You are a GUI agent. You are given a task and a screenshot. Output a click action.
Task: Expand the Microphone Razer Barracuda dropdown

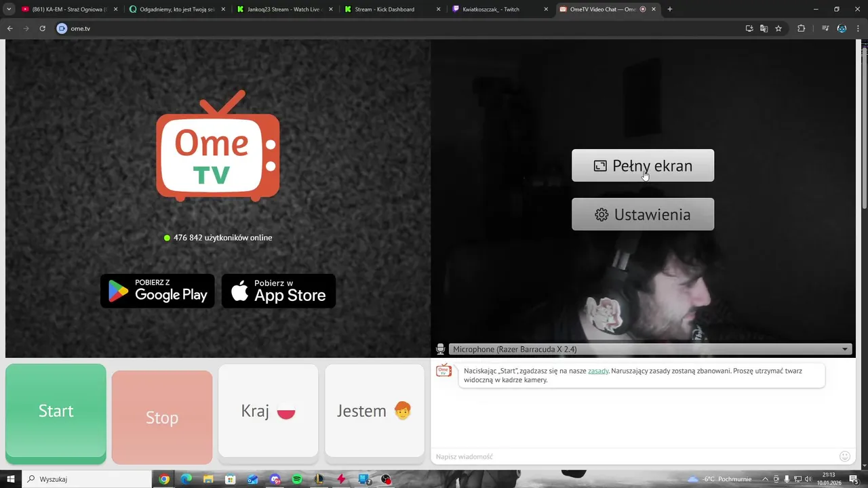pos(650,349)
